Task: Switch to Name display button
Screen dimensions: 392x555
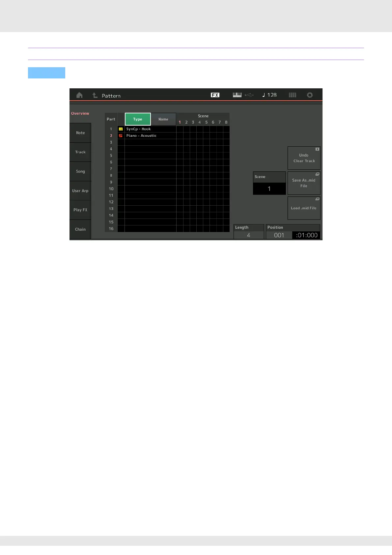Action: point(163,119)
